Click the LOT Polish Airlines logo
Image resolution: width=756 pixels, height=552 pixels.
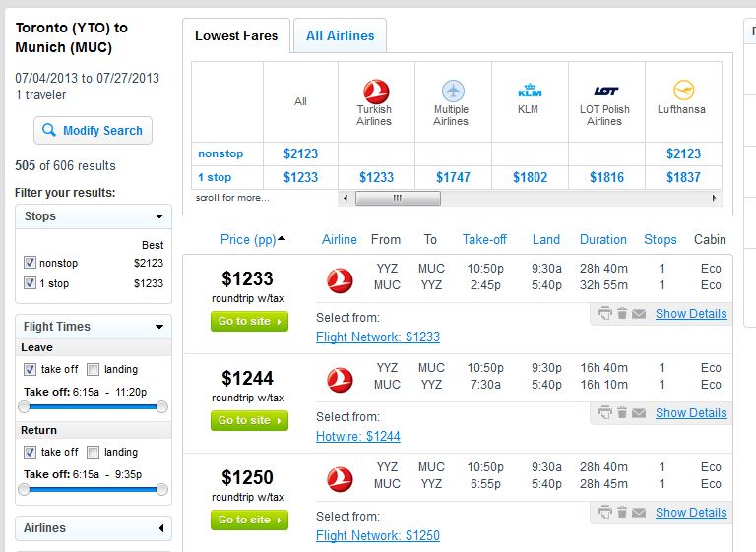tap(606, 92)
